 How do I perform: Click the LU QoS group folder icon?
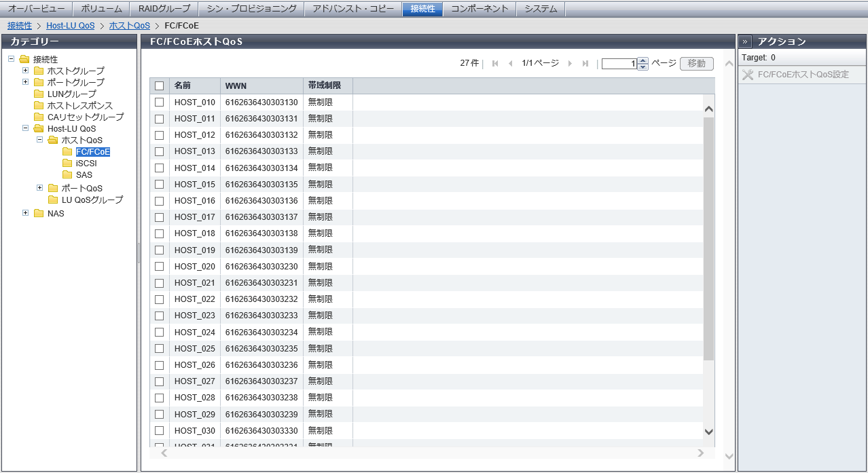53,200
